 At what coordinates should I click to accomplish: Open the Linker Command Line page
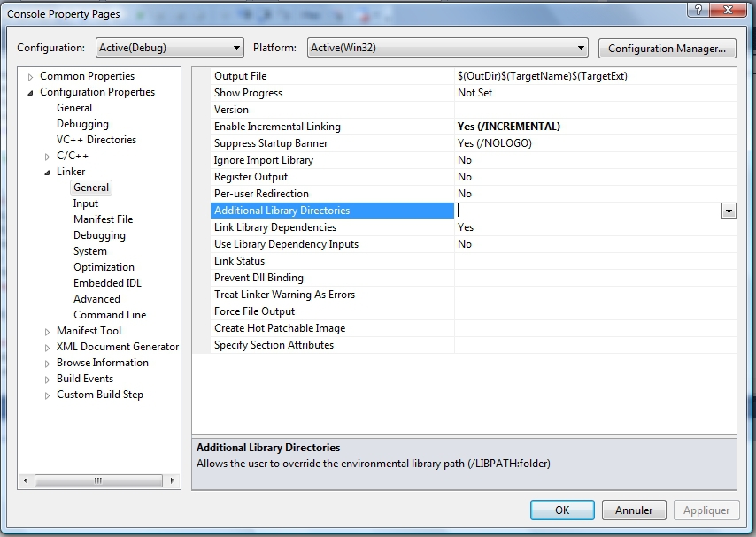click(x=110, y=315)
